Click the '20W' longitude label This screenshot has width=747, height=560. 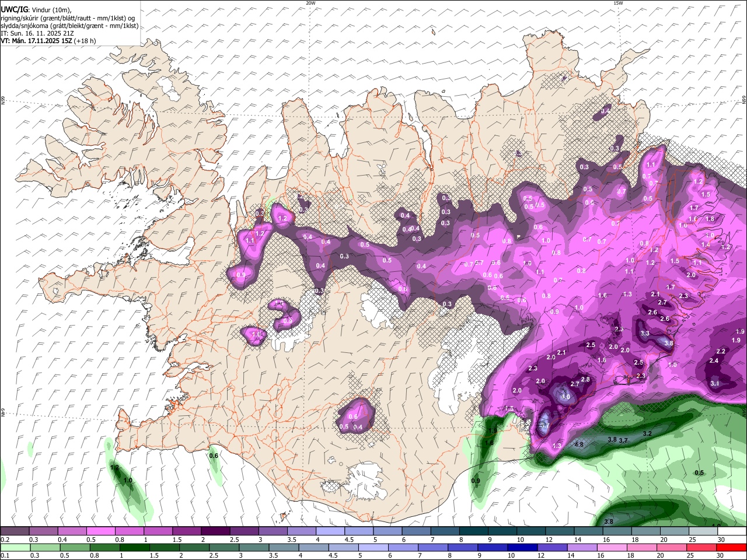[311, 3]
